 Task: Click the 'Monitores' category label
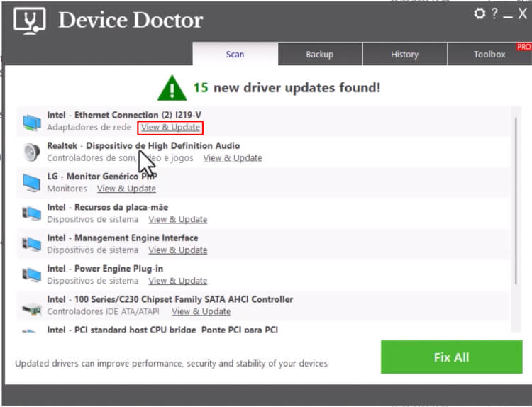click(x=67, y=189)
